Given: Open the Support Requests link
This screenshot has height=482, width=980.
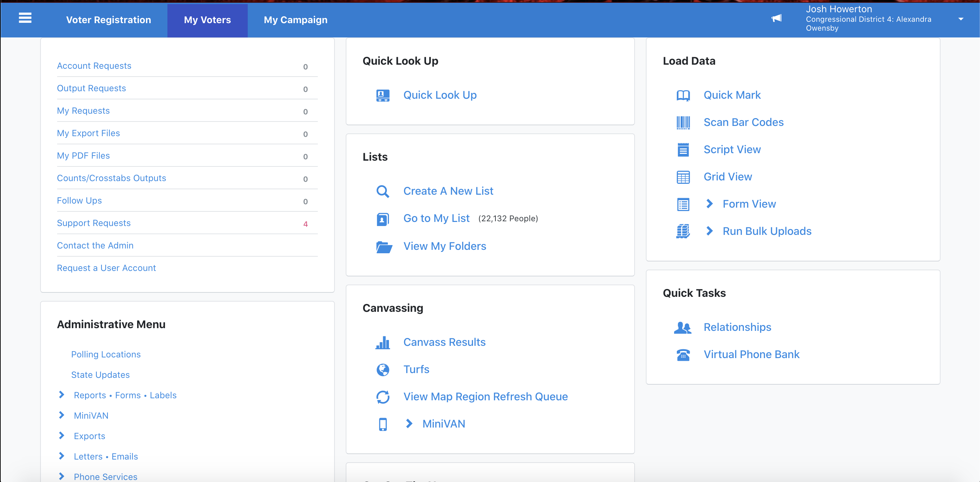Looking at the screenshot, I should [x=94, y=223].
